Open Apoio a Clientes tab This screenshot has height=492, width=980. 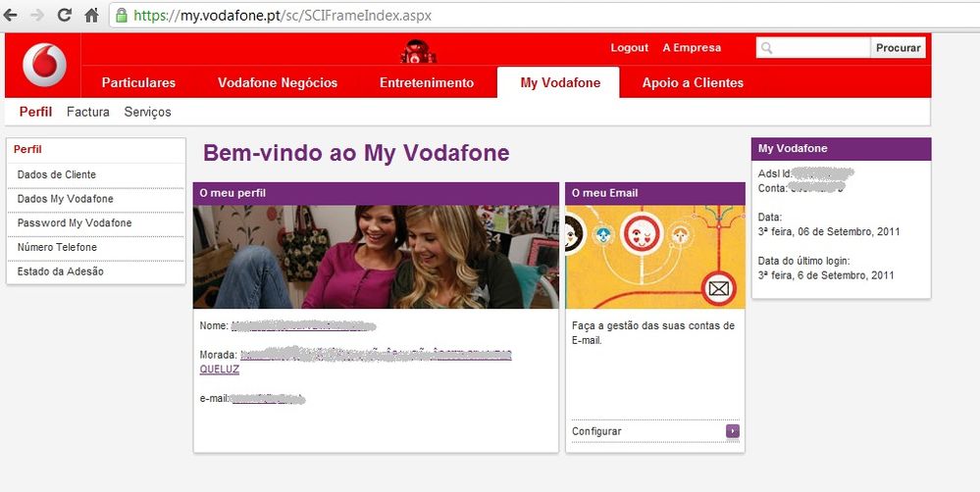click(x=694, y=82)
